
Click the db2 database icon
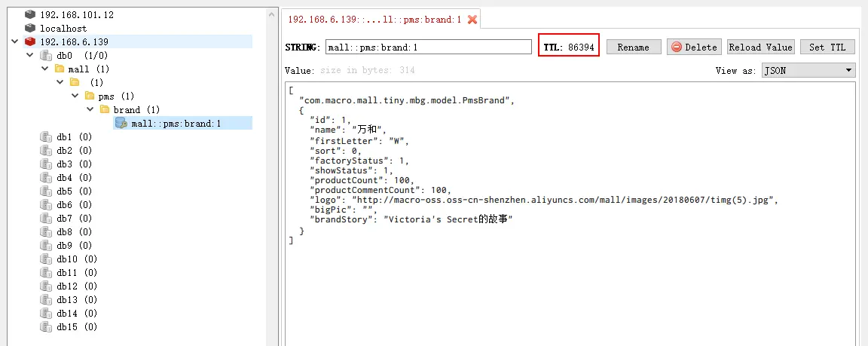click(x=46, y=151)
